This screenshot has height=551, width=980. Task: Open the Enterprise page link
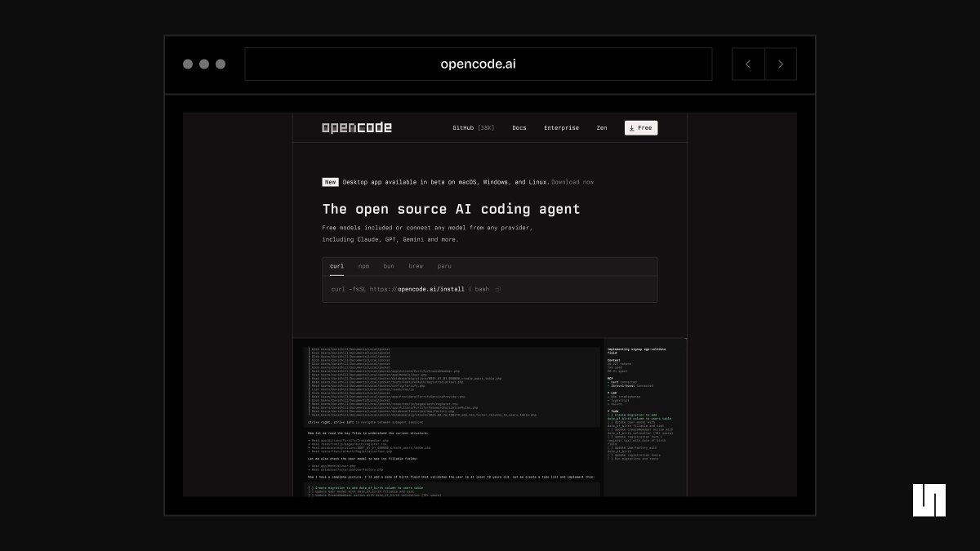tap(561, 128)
